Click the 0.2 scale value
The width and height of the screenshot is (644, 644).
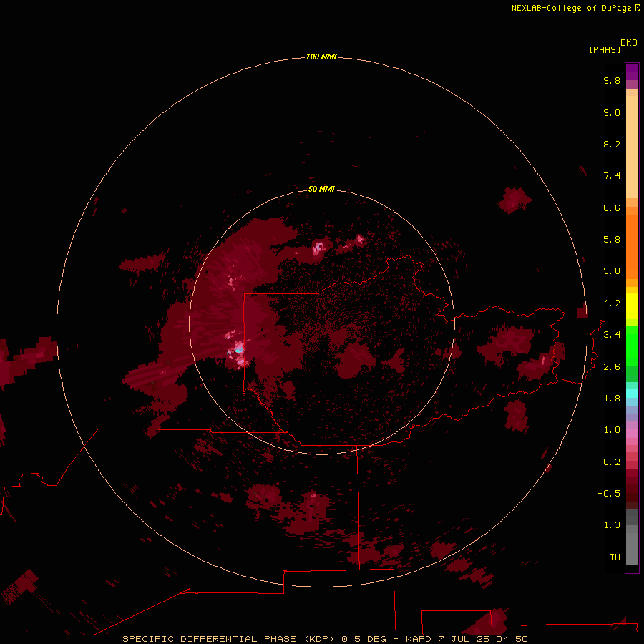pyautogui.click(x=612, y=462)
